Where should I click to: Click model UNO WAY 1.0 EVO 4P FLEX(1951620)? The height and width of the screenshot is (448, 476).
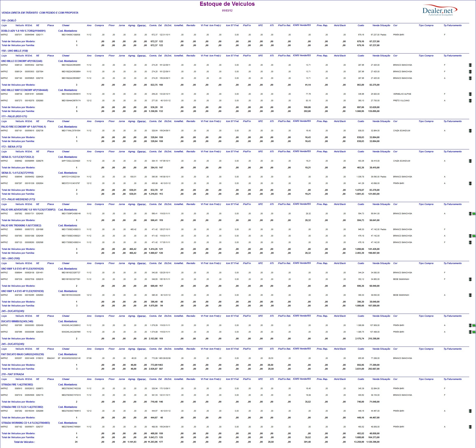pyautogui.click(x=22, y=269)
